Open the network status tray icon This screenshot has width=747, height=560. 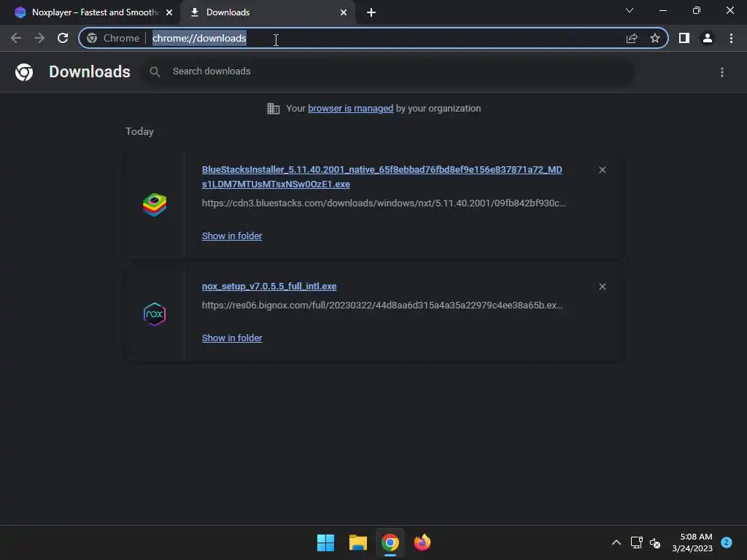coord(636,542)
